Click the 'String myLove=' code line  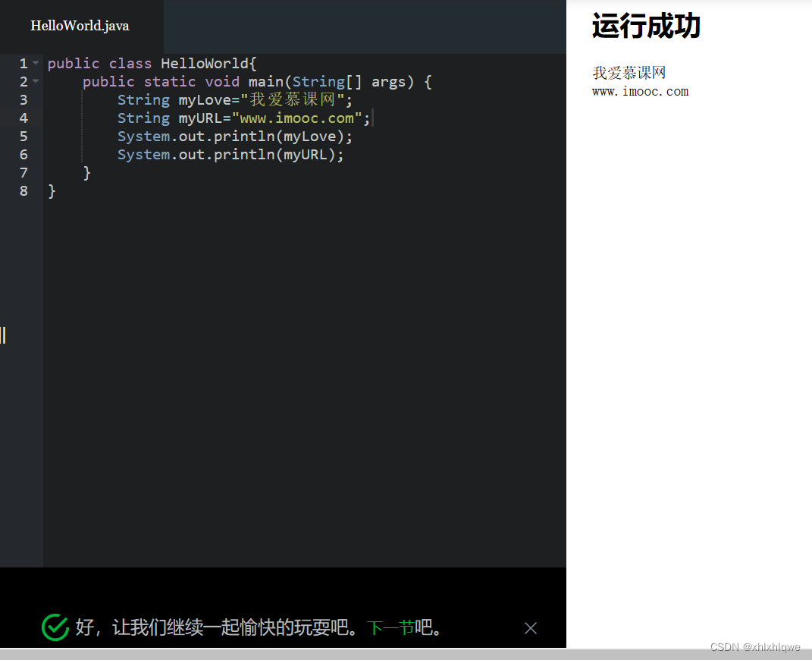234,99
